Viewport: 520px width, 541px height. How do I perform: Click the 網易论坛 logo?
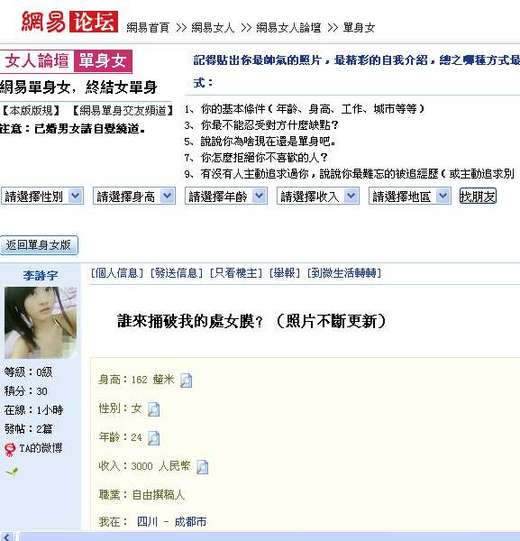click(69, 22)
